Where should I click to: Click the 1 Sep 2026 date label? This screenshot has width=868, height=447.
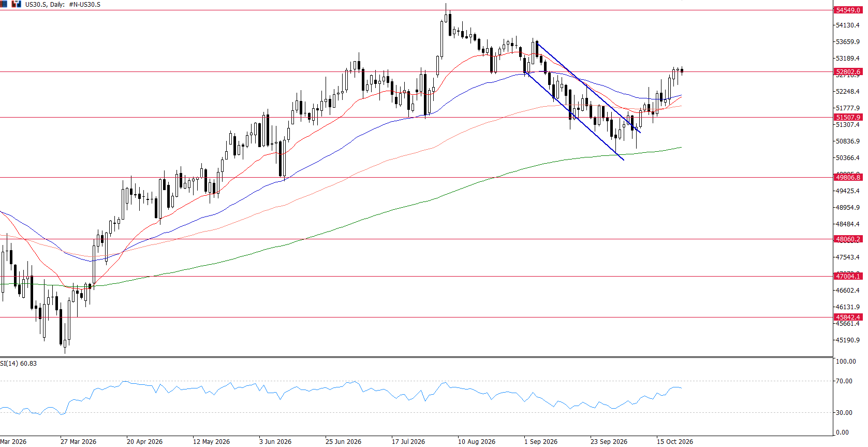coord(541,442)
